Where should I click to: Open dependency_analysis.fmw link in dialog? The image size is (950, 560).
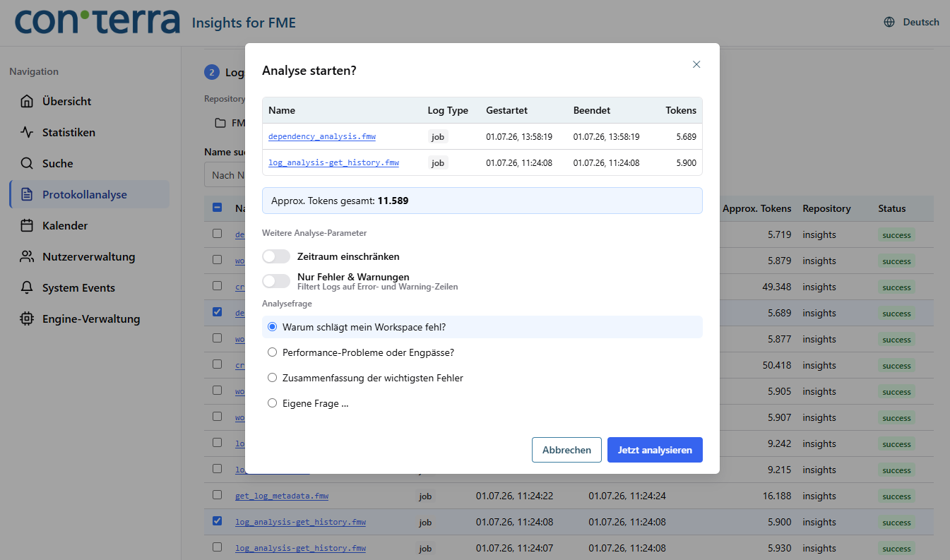point(321,136)
